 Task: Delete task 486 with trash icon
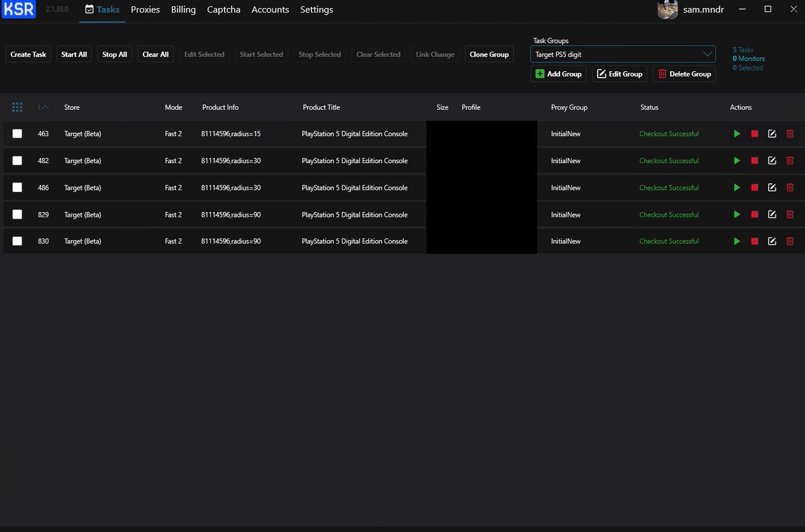coord(790,188)
